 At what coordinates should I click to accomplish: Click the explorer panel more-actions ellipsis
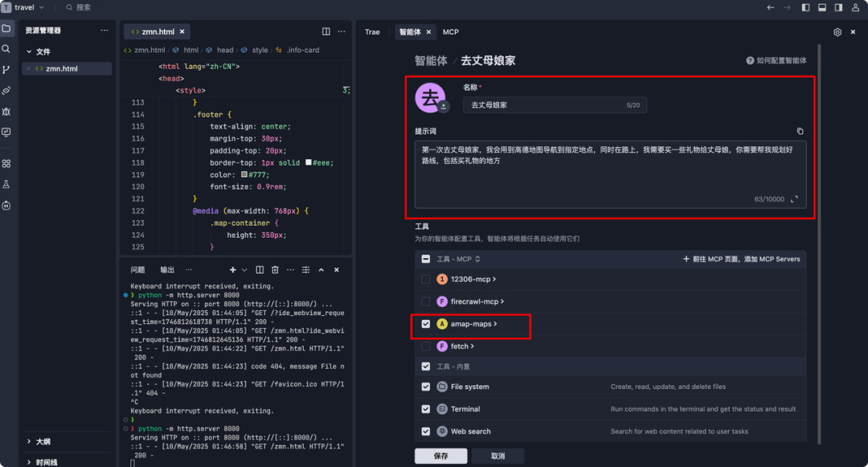(x=104, y=31)
